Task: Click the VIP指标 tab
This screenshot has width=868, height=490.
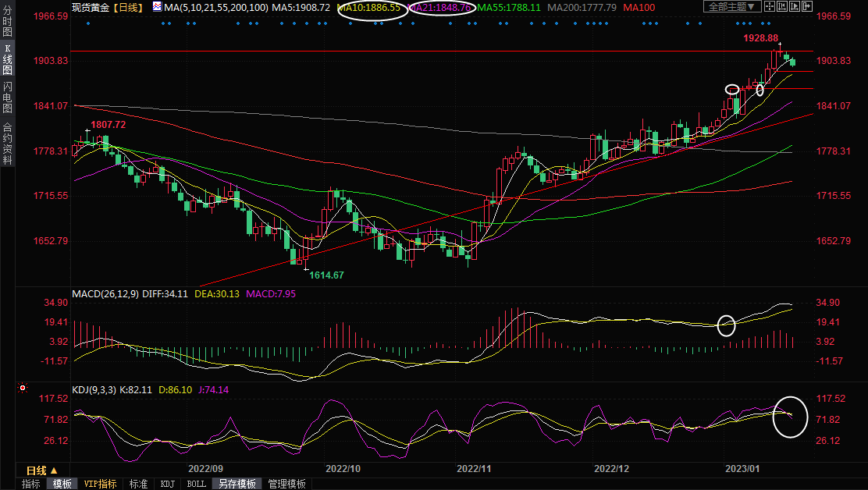Action: (x=101, y=484)
